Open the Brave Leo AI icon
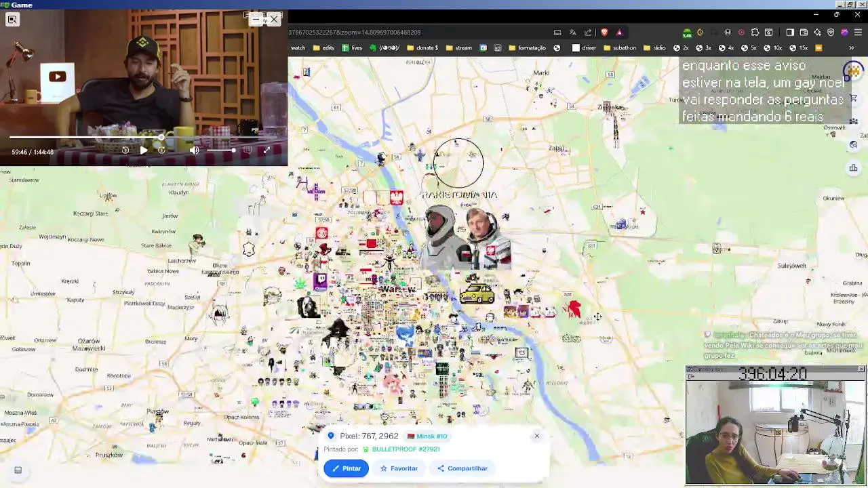Screen dimensions: 868x488 tap(817, 33)
